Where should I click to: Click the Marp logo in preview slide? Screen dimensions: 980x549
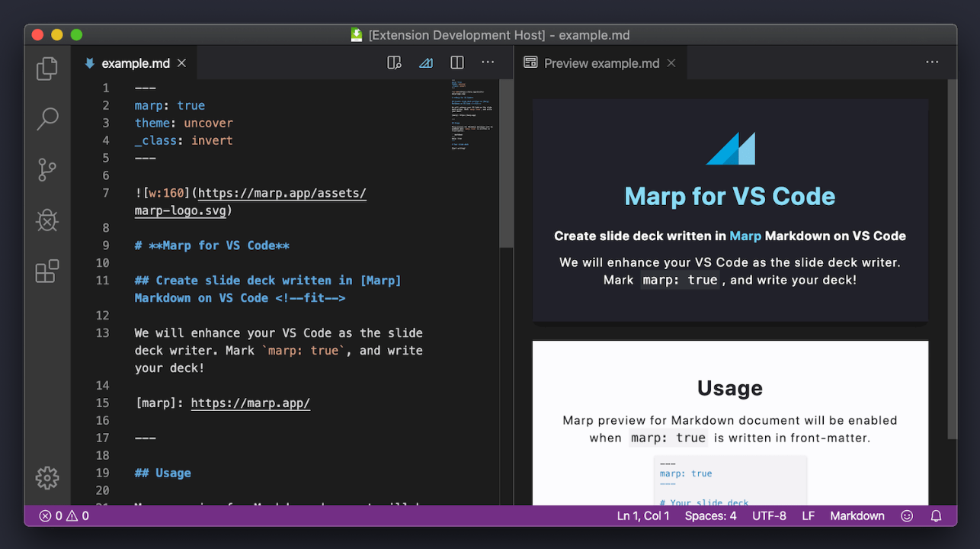point(730,148)
